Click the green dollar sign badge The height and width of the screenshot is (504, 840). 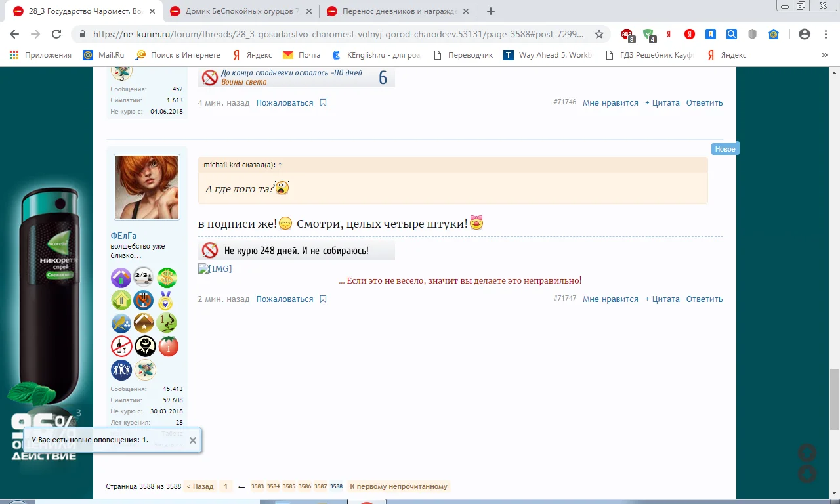[x=167, y=278]
